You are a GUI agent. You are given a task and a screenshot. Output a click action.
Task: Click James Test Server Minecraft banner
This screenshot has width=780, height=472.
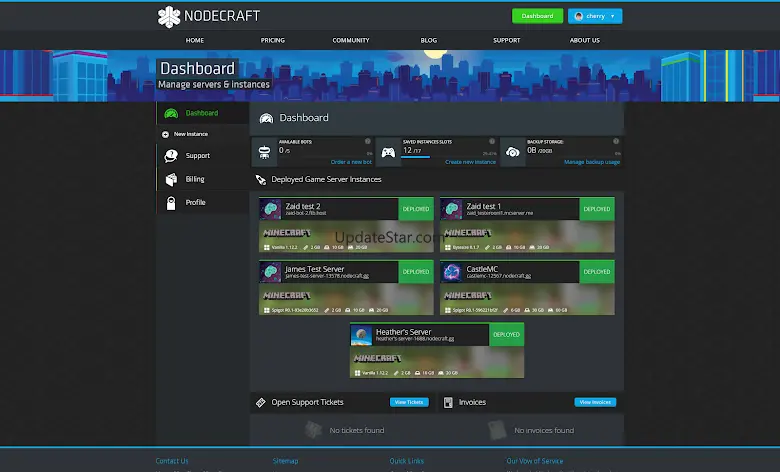pyautogui.click(x=346, y=299)
